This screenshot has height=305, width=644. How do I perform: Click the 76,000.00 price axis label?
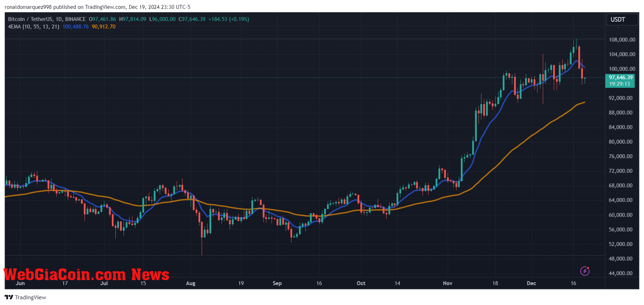(x=621, y=156)
